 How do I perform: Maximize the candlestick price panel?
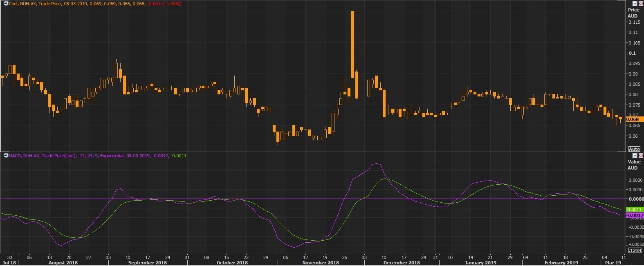pos(635,3)
